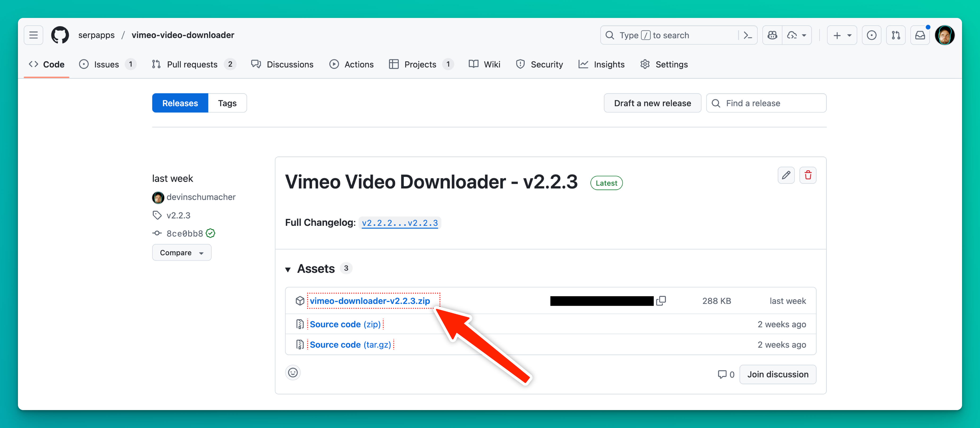Collapse the Assets section triangle
980x428 pixels.
(x=288, y=269)
